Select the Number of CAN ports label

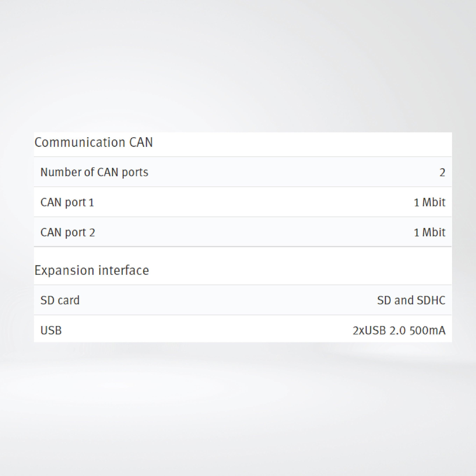(x=94, y=172)
